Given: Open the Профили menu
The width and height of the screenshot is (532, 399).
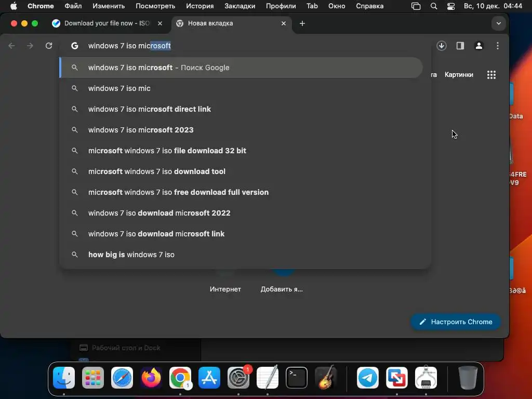Looking at the screenshot, I should tap(281, 6).
